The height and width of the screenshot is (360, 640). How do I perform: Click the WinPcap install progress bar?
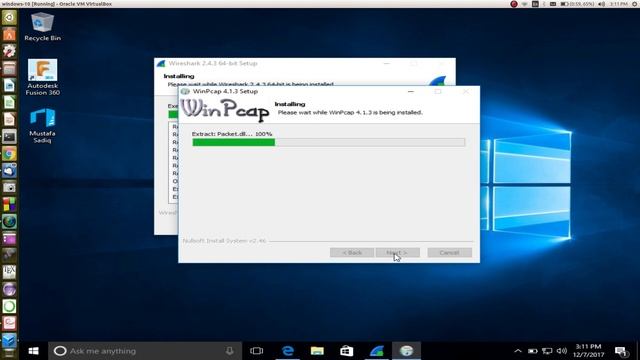[329, 142]
